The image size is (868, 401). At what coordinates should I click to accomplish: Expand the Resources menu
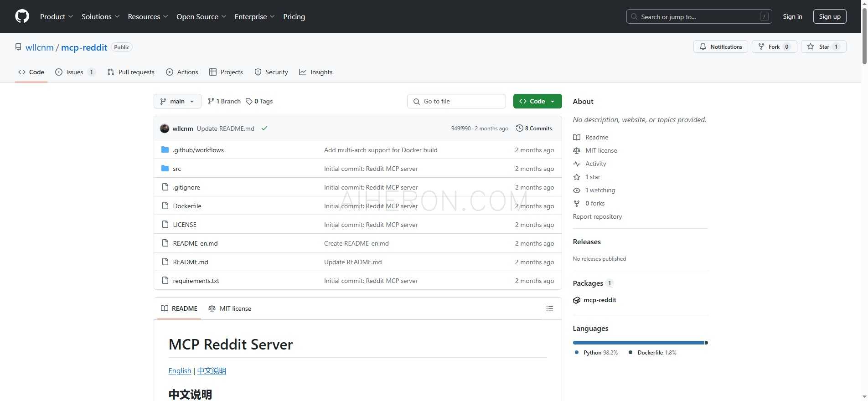148,16
